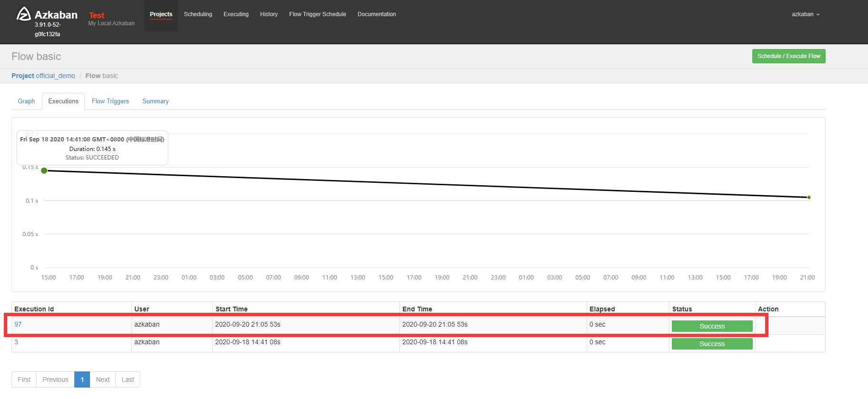Viewport: 868px width, 399px height.
Task: Select the Executions tab
Action: click(63, 101)
